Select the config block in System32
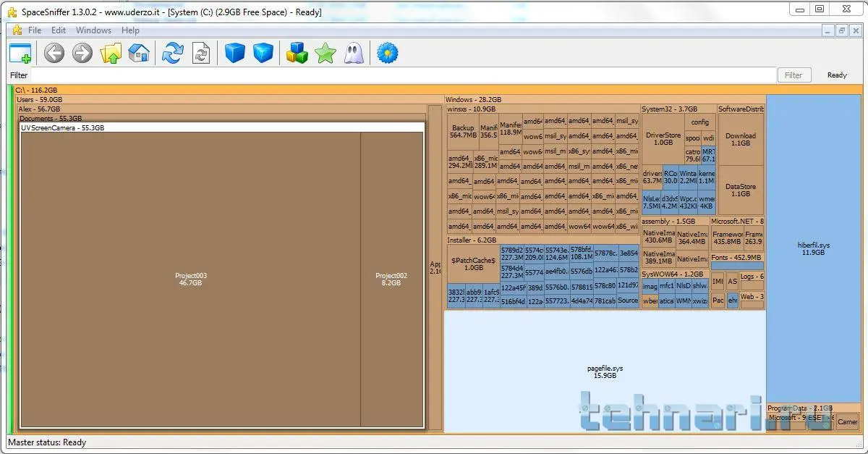 700,122
